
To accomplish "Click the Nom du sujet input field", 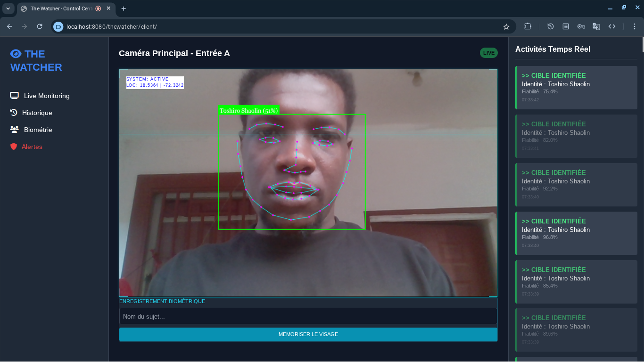I will pyautogui.click(x=308, y=316).
